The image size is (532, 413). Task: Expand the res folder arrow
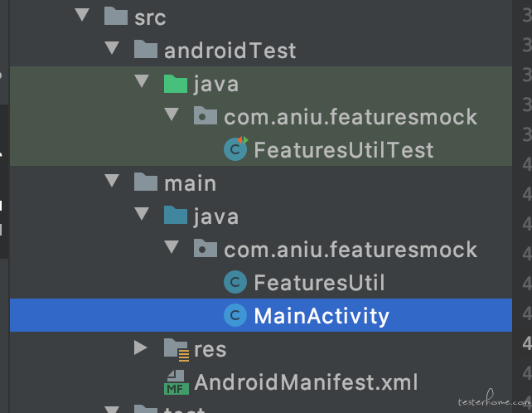tap(141, 347)
